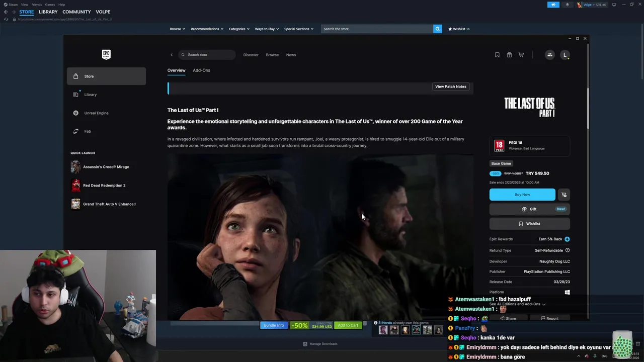Open the Discover section of Epic store

click(x=251, y=55)
